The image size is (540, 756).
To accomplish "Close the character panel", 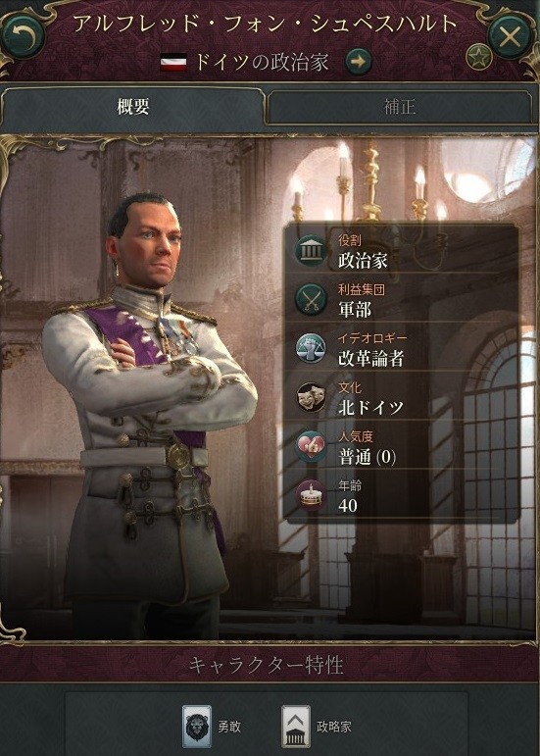I will pyautogui.click(x=510, y=36).
